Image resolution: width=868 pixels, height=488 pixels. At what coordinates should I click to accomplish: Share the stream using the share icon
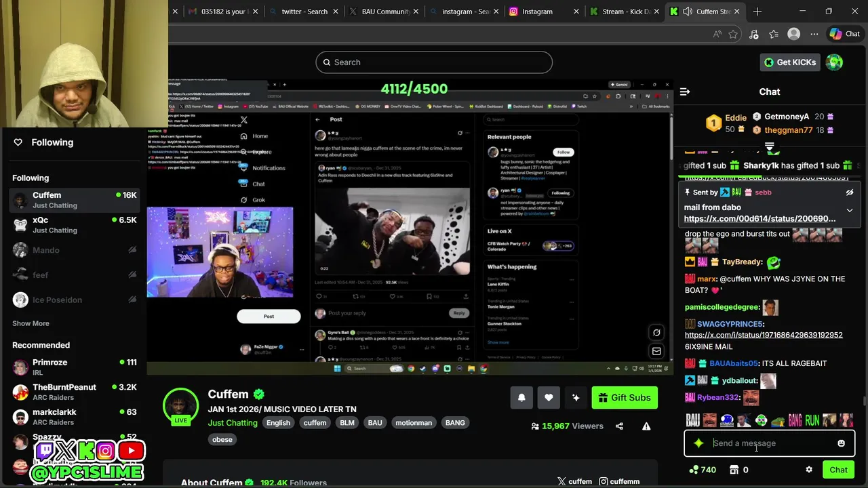click(619, 426)
